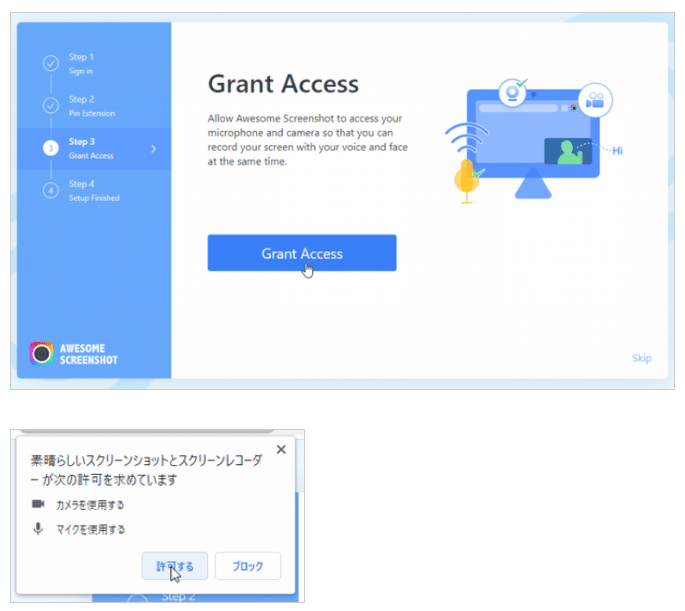Click the camera icon in permission popup
The width and height of the screenshot is (685, 611).
[x=38, y=504]
